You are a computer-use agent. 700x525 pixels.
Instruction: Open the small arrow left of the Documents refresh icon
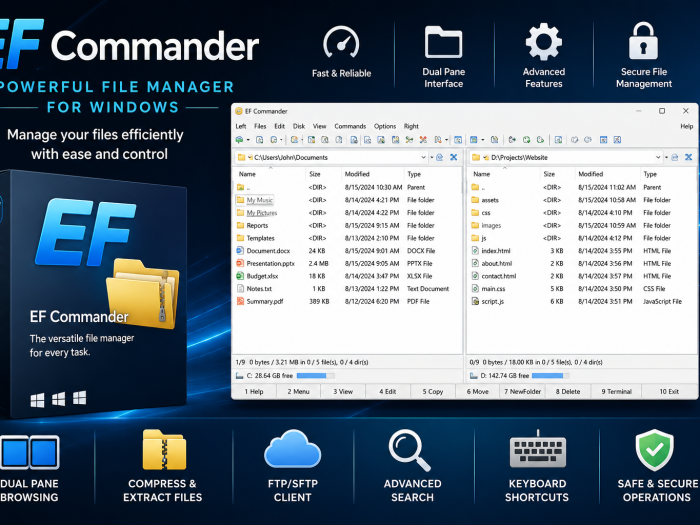(432, 157)
